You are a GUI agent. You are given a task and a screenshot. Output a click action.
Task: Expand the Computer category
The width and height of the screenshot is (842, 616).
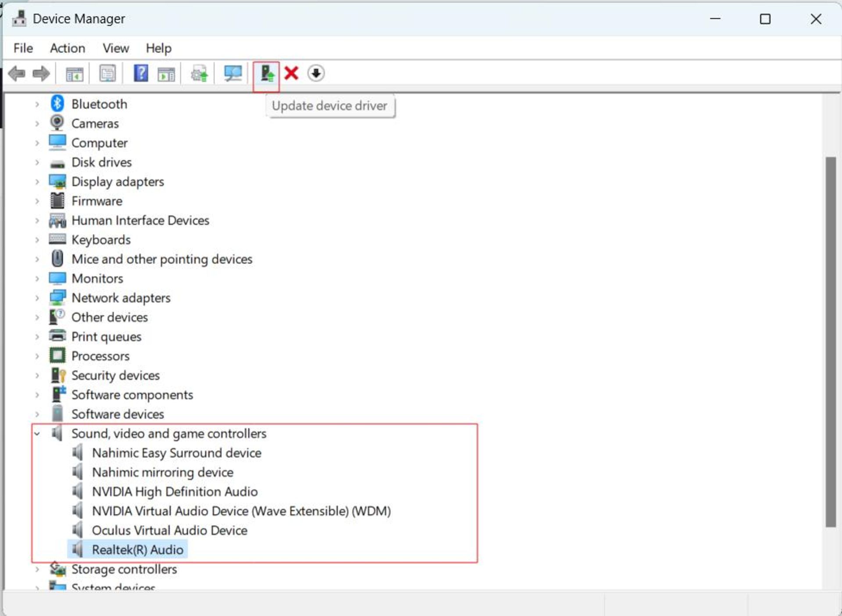point(37,143)
